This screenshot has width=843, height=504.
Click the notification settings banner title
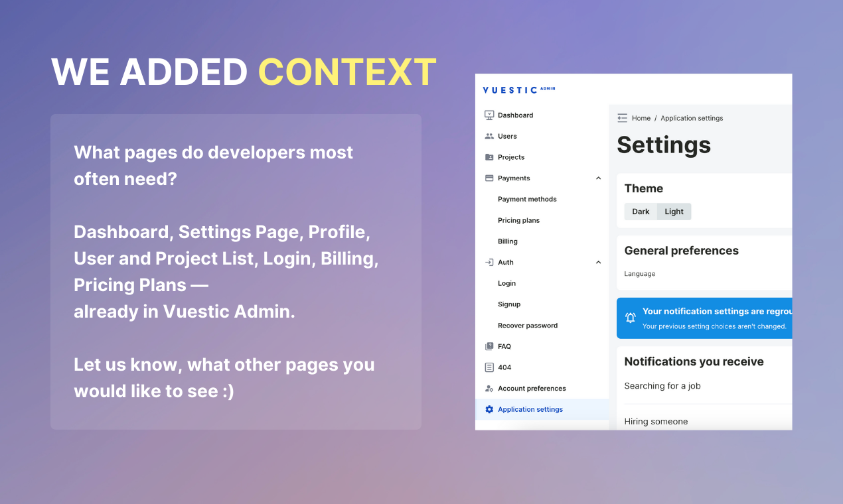717,311
